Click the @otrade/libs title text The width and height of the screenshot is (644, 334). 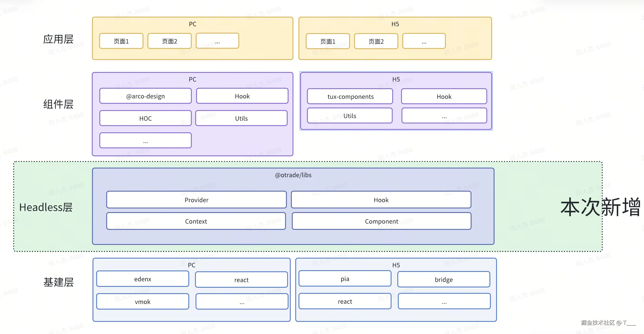(293, 175)
